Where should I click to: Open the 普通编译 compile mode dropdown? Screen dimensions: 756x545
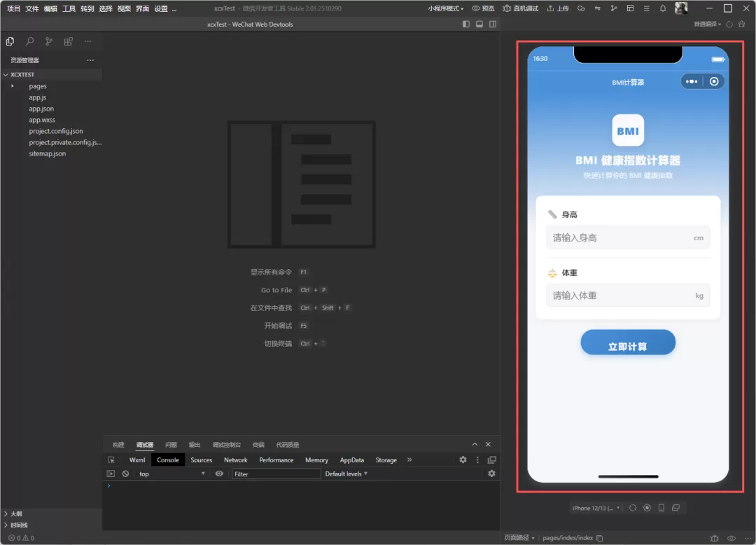tap(707, 24)
